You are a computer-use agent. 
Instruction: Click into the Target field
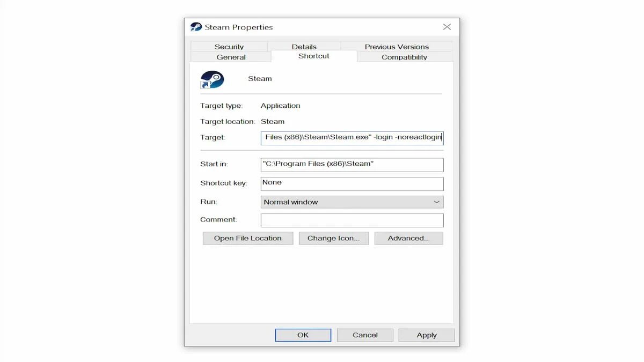click(x=352, y=137)
